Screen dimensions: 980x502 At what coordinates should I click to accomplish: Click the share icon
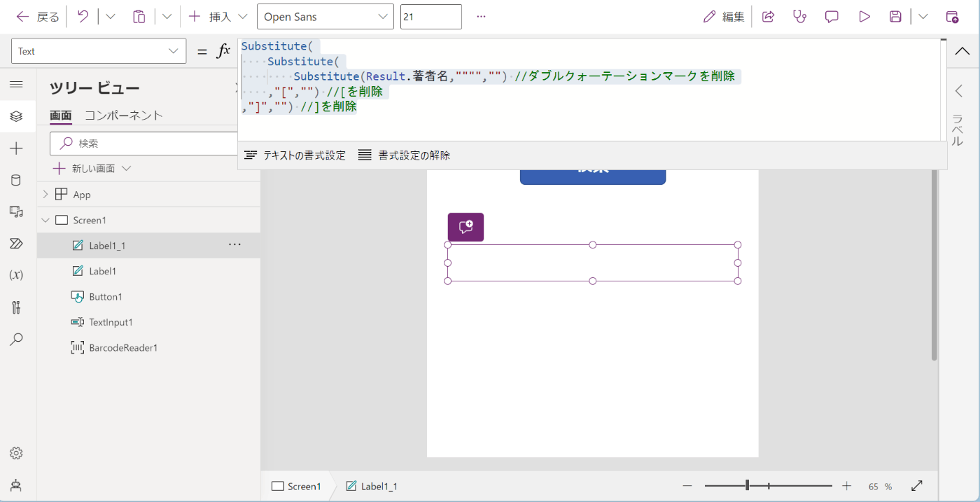(768, 17)
